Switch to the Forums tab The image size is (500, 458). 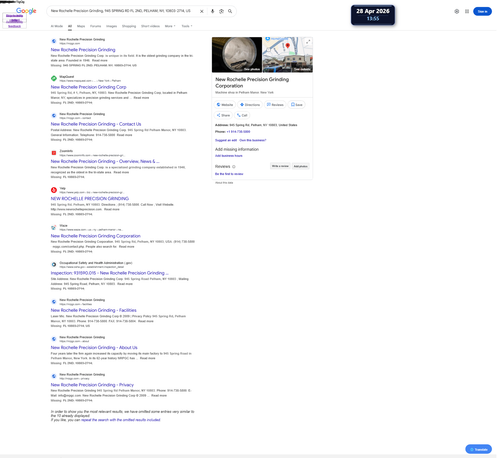coord(96,26)
